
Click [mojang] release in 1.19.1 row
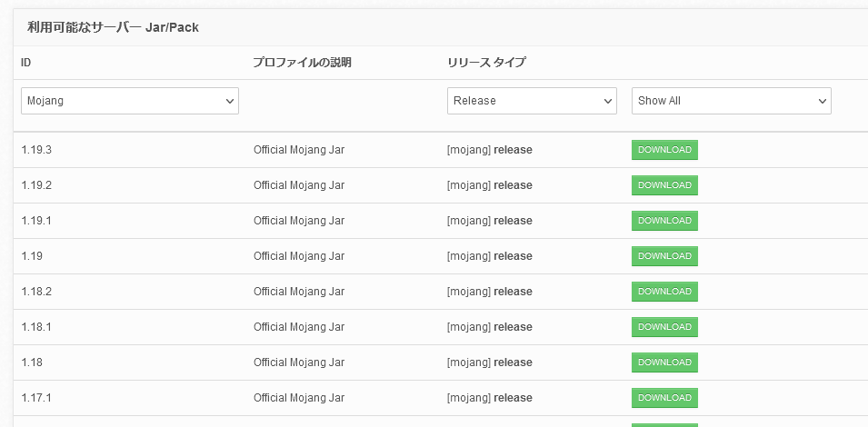(489, 221)
